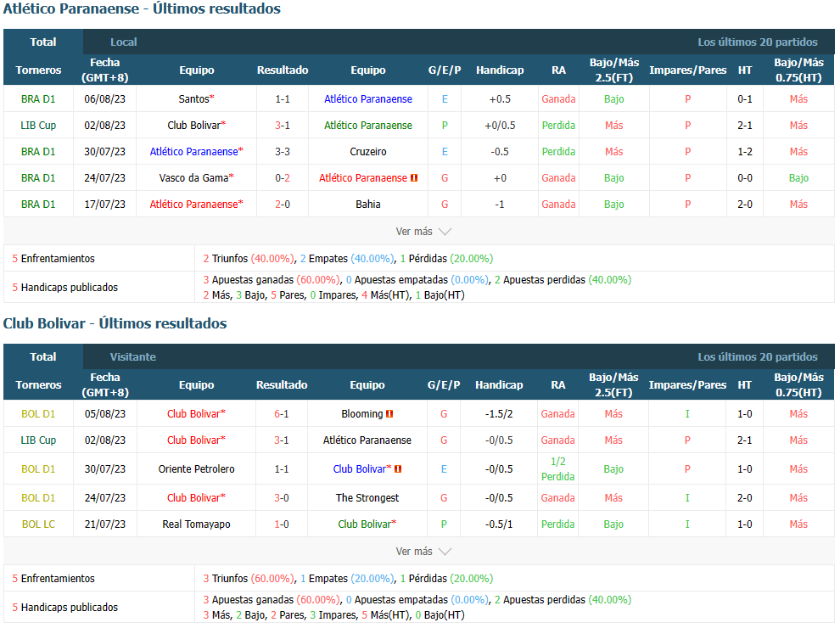Click Atlético Paranaense in the Santos 06/08/23 row

point(368,99)
